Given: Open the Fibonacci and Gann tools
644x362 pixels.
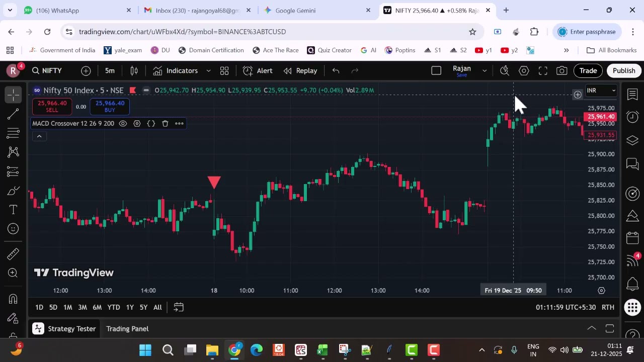Looking at the screenshot, I should (14, 133).
